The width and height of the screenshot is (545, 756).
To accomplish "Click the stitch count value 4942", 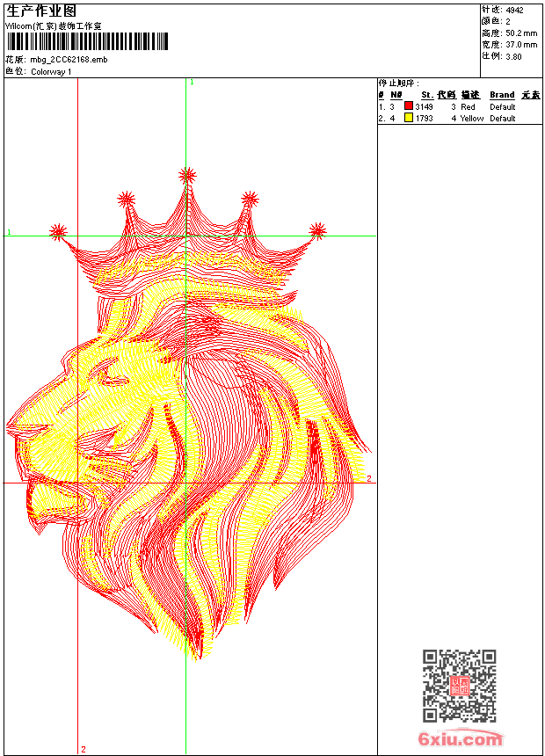I will pos(514,11).
